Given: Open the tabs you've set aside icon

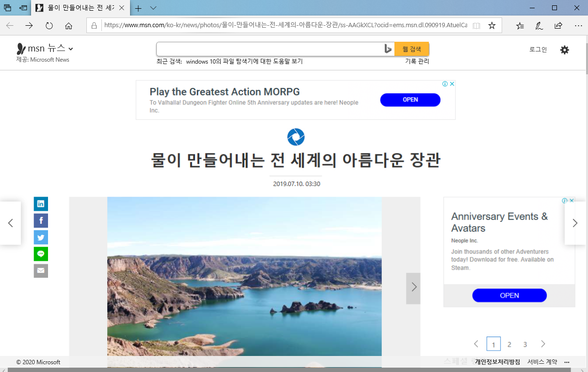Looking at the screenshot, I should click(x=7, y=8).
